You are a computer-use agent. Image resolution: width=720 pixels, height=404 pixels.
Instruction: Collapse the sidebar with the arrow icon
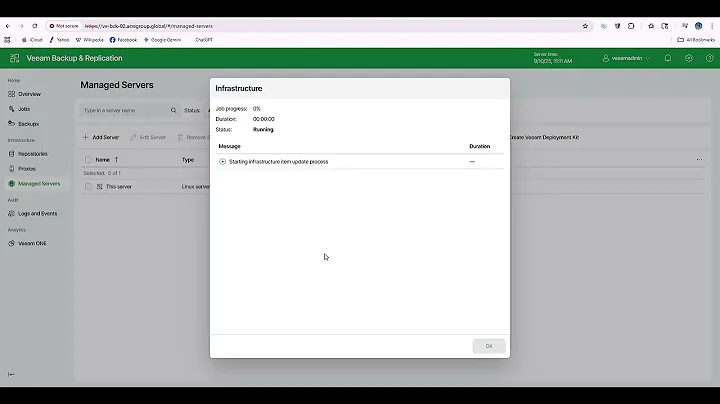11,375
